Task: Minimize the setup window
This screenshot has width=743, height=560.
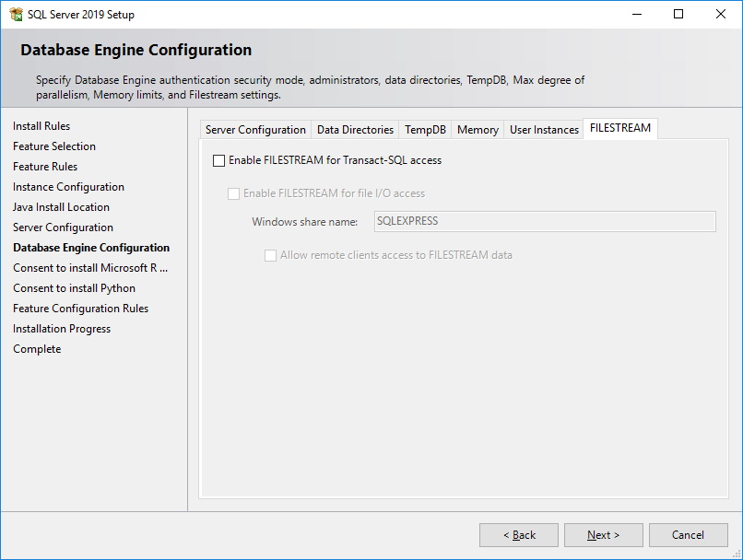Action: pyautogui.click(x=637, y=14)
